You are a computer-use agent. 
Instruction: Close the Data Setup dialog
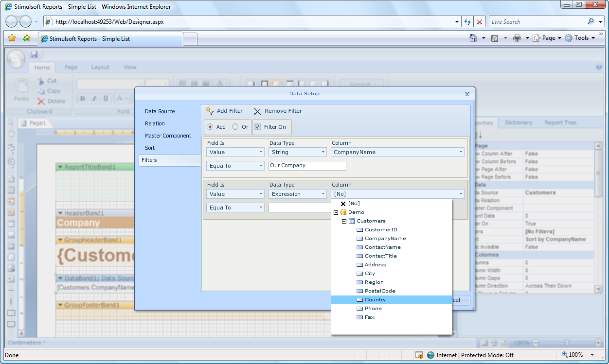tap(467, 94)
